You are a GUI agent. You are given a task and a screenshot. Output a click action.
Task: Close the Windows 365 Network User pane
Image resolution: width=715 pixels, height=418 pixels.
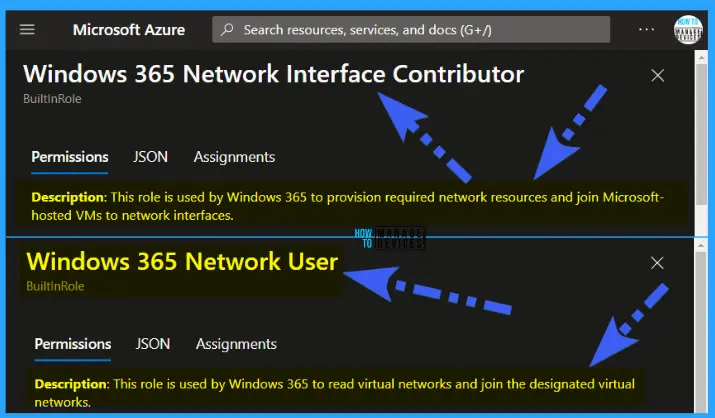(657, 263)
